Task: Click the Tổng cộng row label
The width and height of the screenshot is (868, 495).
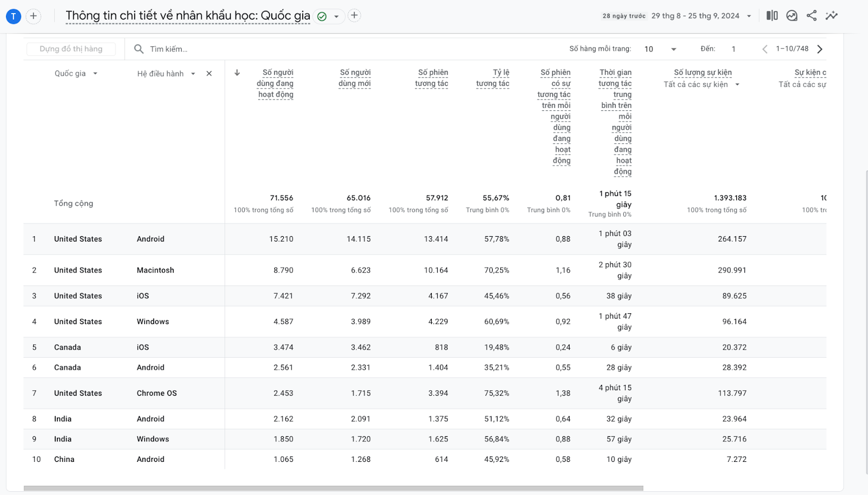Action: click(73, 203)
